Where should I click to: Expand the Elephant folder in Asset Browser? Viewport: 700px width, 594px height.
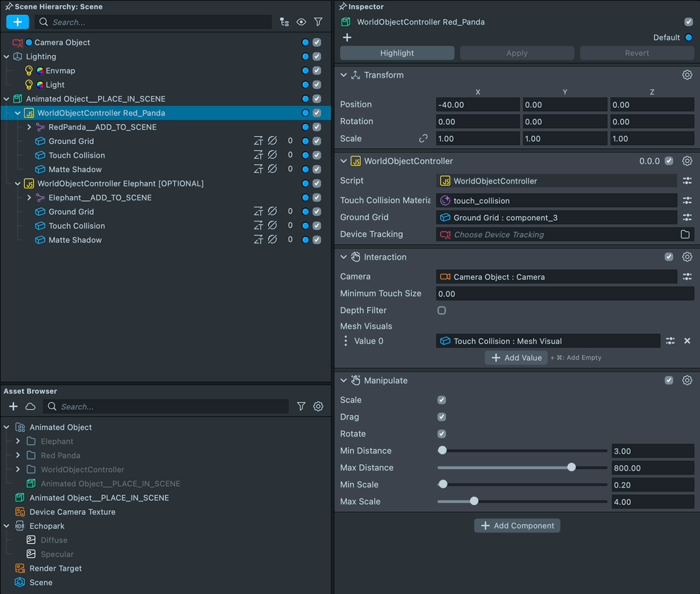click(18, 442)
